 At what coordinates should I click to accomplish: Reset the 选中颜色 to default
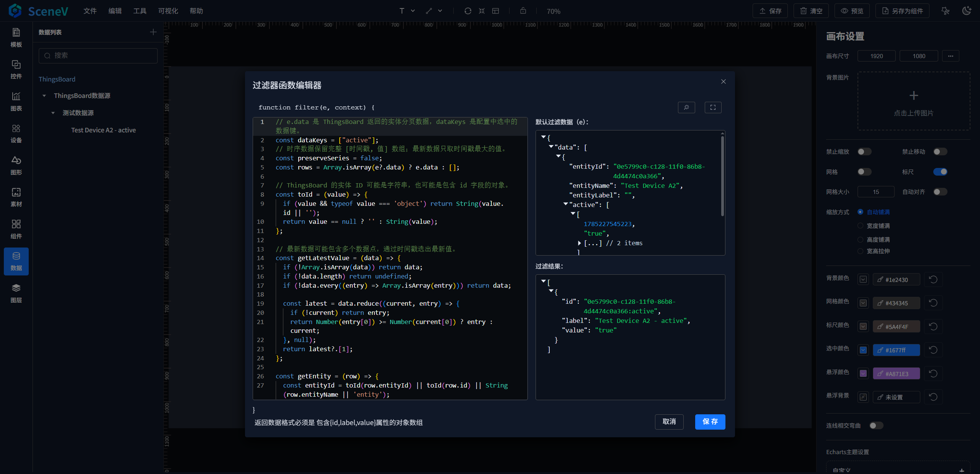pyautogui.click(x=933, y=350)
